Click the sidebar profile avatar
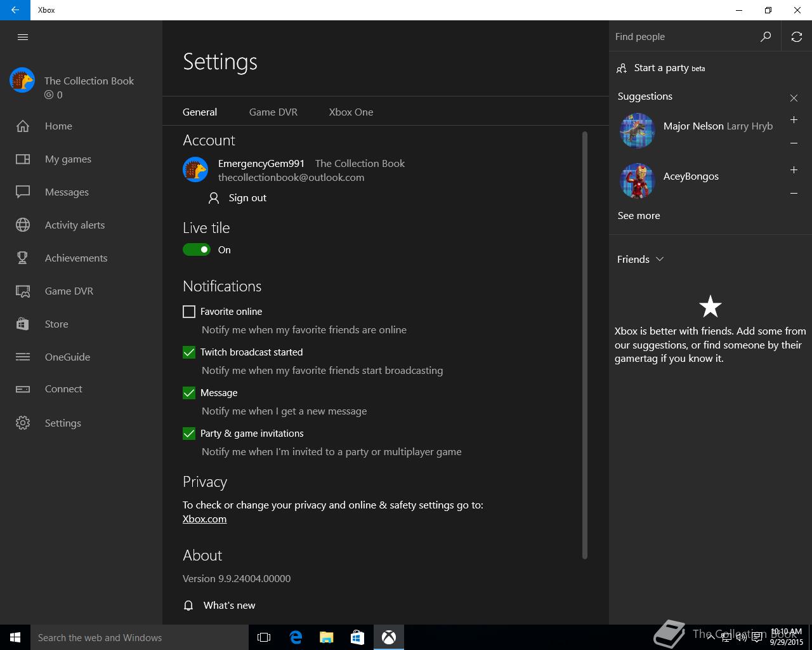812x650 pixels. [x=22, y=81]
